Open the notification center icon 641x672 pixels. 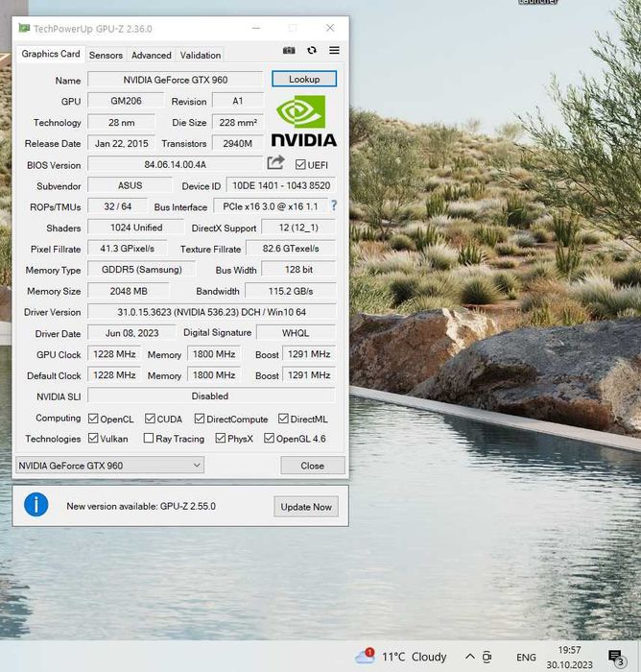(617, 658)
